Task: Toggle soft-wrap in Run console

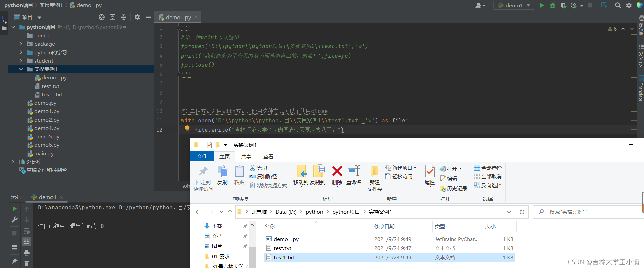Action: click(27, 231)
